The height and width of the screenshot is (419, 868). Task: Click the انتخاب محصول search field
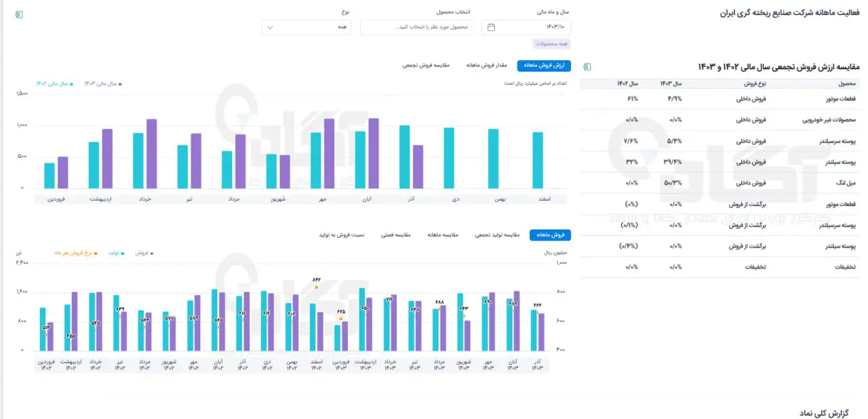(416, 27)
